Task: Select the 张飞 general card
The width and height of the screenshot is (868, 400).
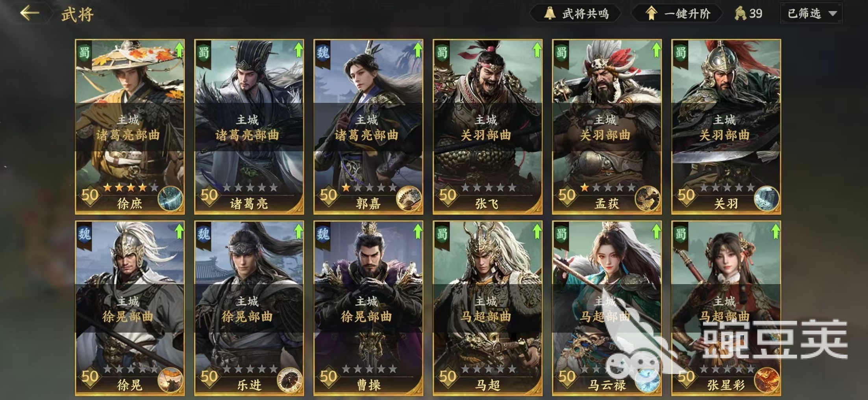Action: coord(488,127)
